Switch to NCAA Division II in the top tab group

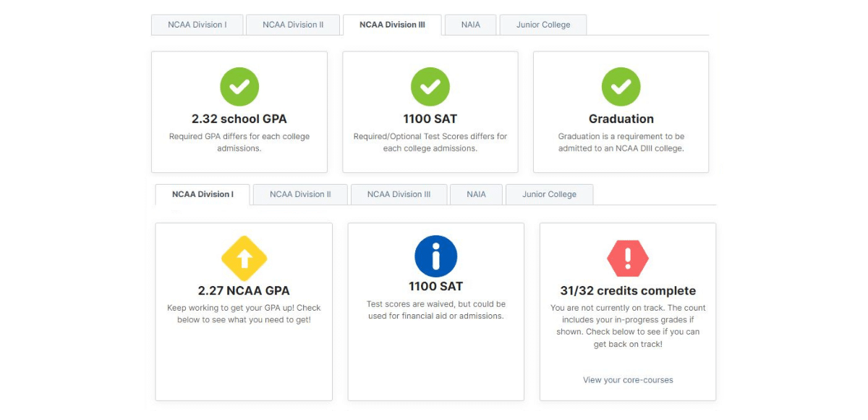(x=292, y=24)
